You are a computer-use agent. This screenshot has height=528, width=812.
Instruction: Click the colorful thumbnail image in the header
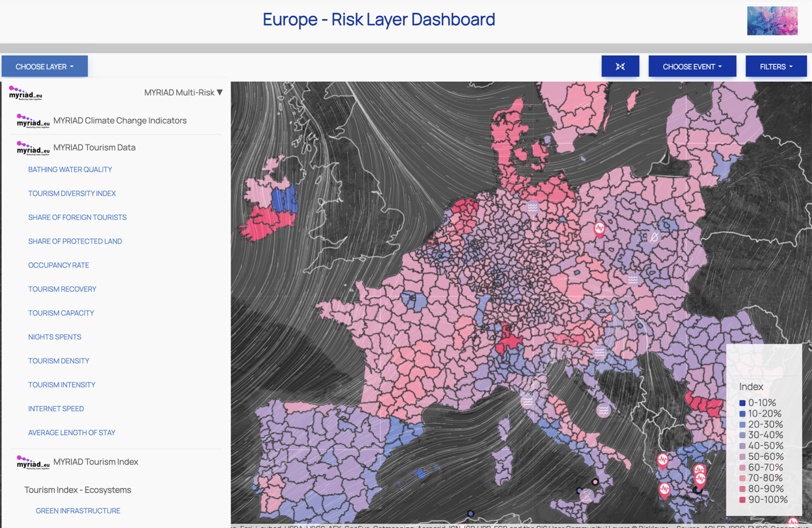(772, 20)
